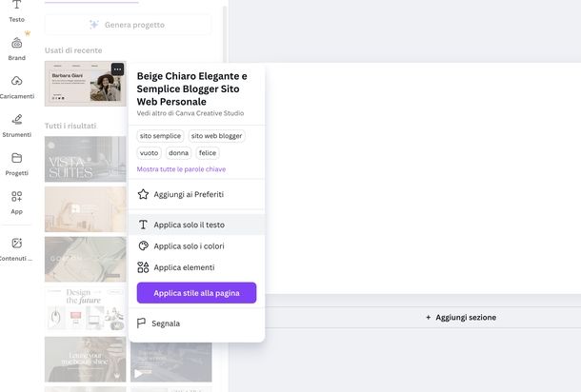Select the dark template thumbnail with play icon
Viewport: 581px width, 392px height.
(x=171, y=362)
